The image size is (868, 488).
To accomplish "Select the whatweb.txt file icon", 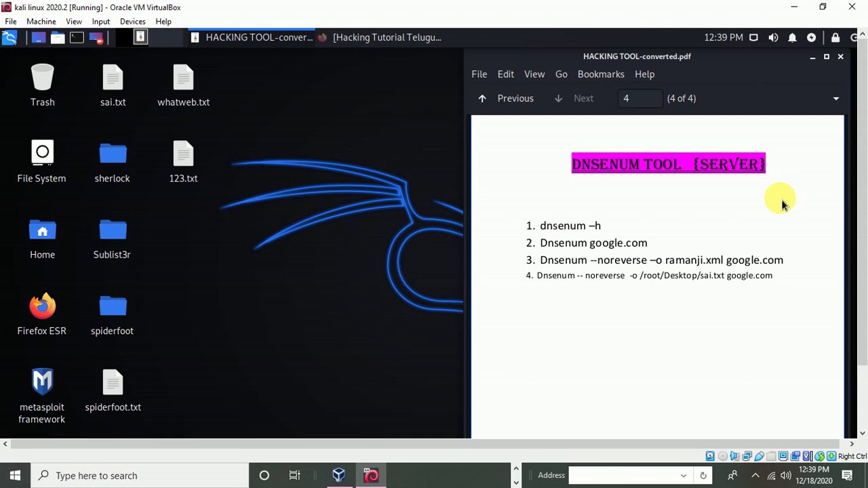I will (x=183, y=85).
